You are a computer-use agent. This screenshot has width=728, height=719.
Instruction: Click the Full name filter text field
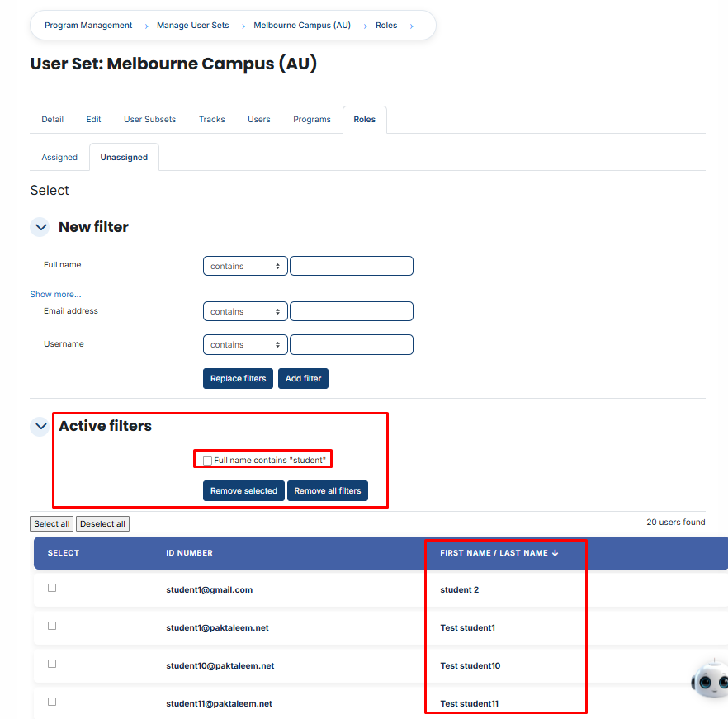coord(352,266)
